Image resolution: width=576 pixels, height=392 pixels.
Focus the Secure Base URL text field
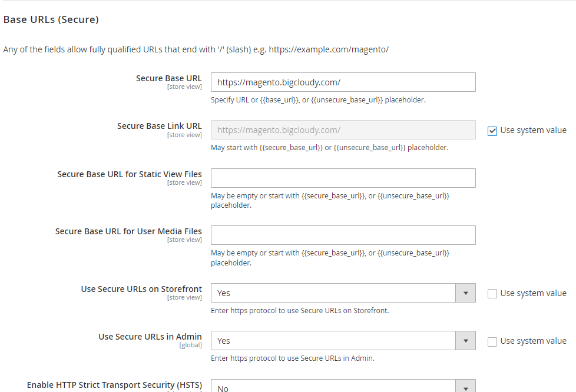coord(343,82)
